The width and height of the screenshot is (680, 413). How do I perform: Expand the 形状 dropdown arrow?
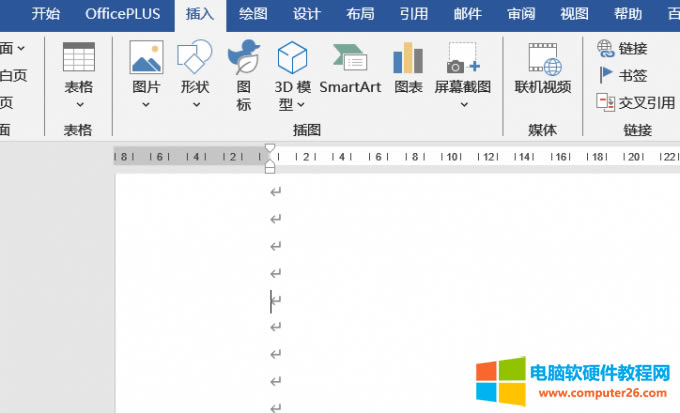pos(194,104)
